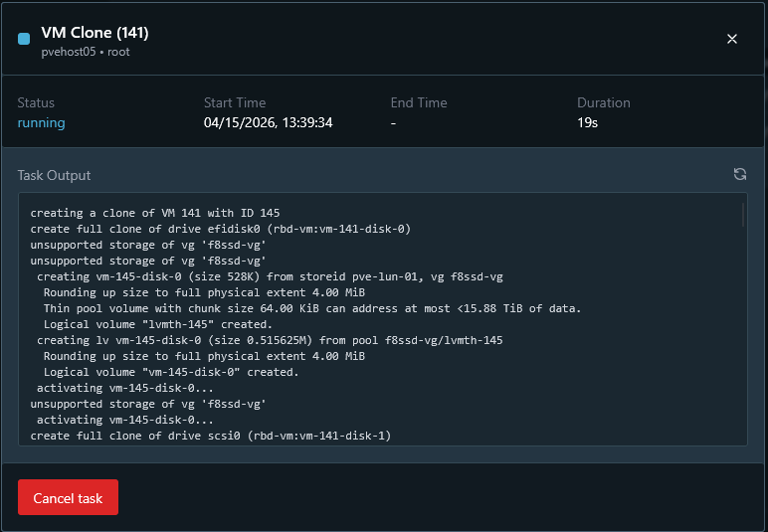Click the Task Output heading
This screenshot has width=768, height=532.
point(54,175)
